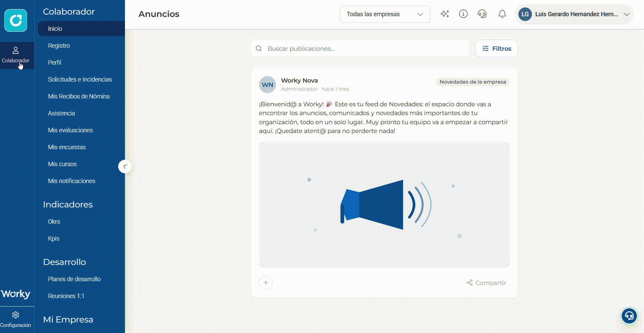Image resolution: width=644 pixels, height=333 pixels.
Task: Click the Luis Gerardo Hernandez user name
Action: pos(576,14)
